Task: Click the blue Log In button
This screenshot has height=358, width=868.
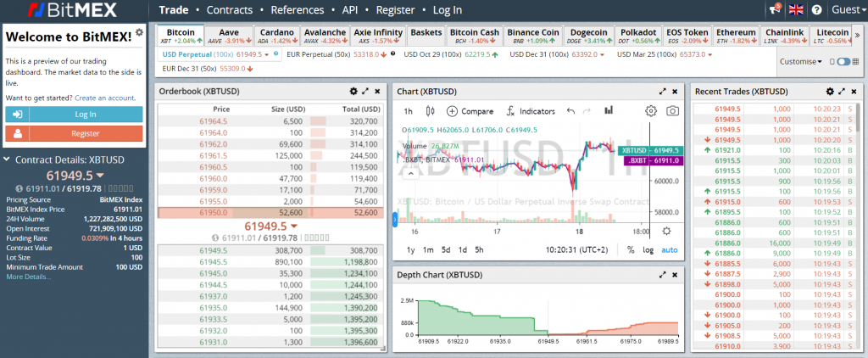Action: pos(75,115)
